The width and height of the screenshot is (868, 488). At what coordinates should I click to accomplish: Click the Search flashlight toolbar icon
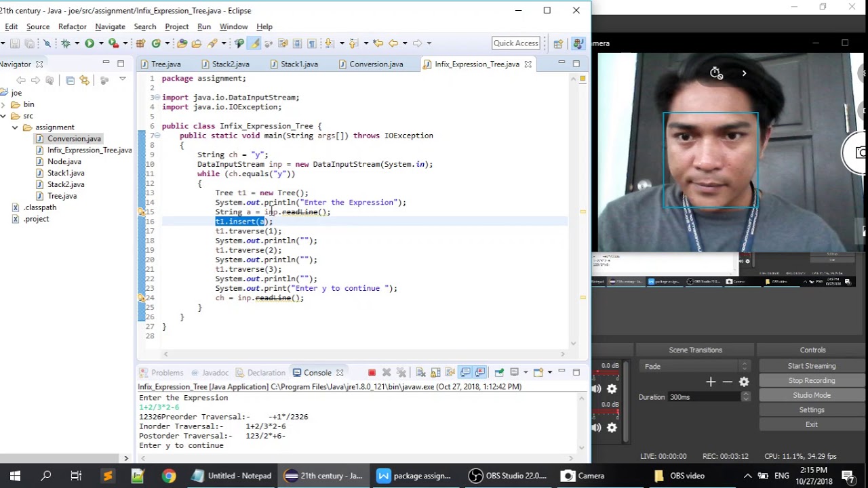coord(212,43)
